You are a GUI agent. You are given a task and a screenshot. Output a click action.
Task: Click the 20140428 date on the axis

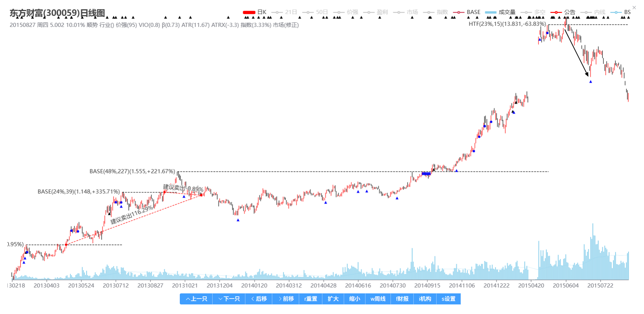coord(323,286)
